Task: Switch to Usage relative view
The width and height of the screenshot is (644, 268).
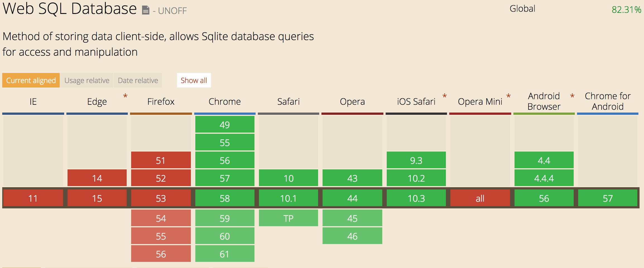Action: (87, 81)
